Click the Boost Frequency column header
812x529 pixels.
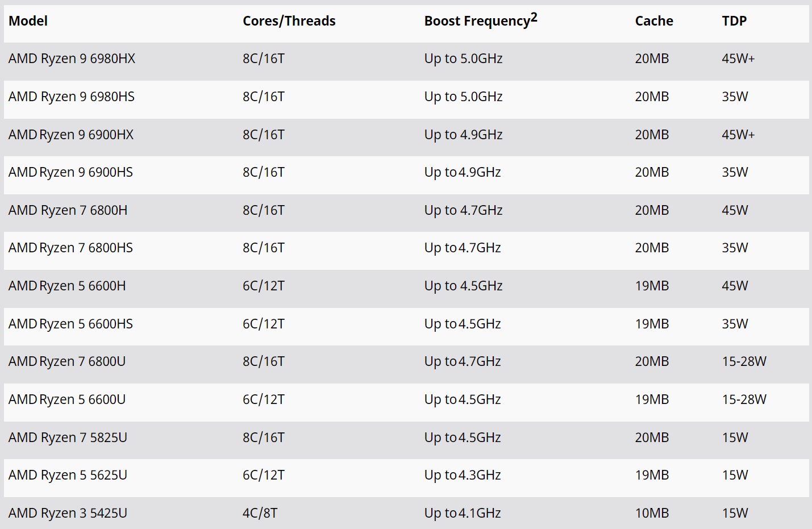coord(481,20)
